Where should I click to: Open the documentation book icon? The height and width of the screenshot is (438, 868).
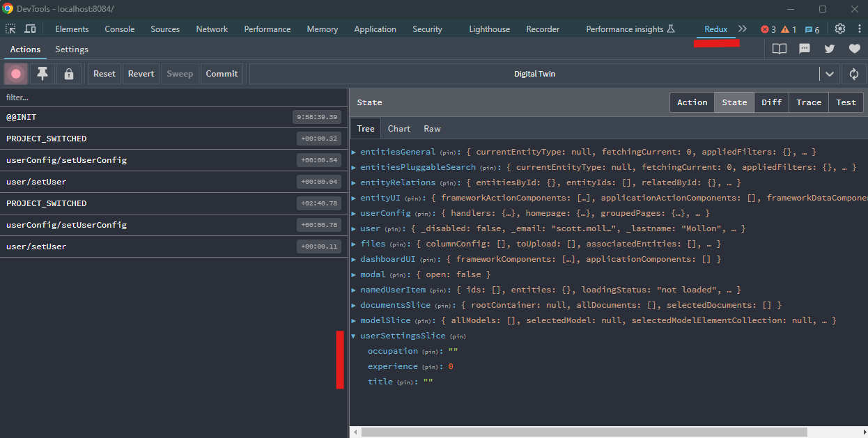coord(780,49)
